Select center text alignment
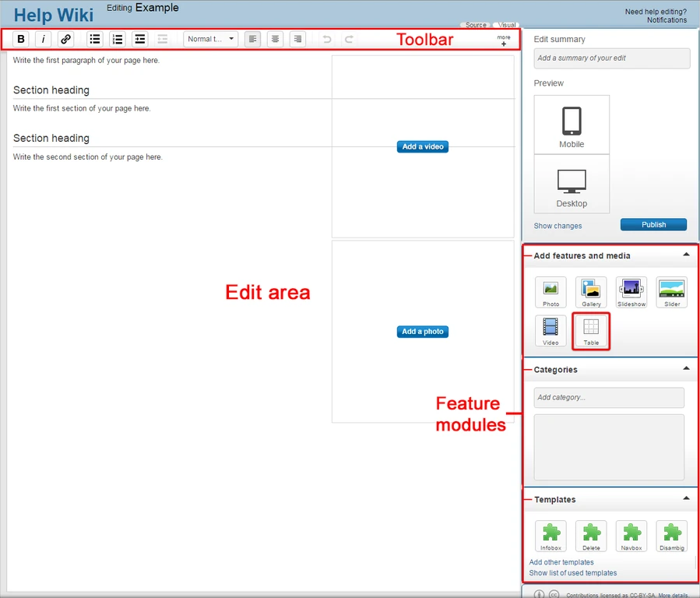The width and height of the screenshot is (700, 598). pos(275,39)
